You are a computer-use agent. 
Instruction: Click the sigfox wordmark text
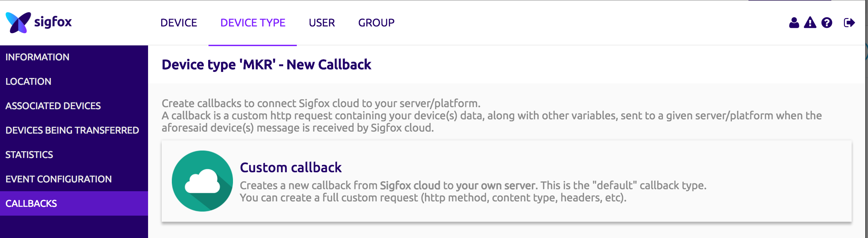53,22
